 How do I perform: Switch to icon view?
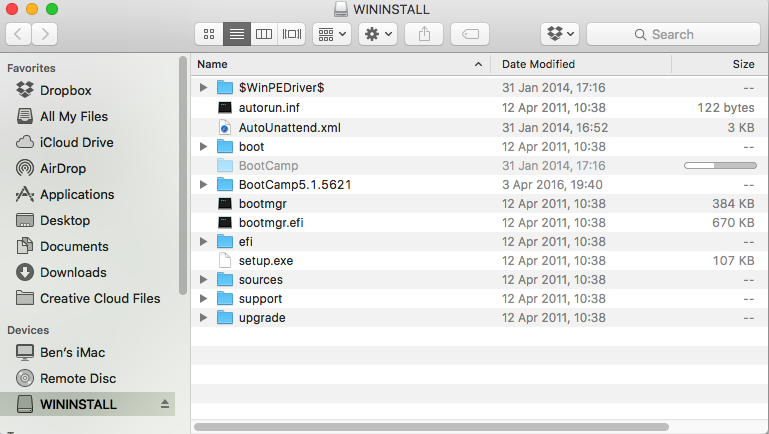tap(209, 34)
